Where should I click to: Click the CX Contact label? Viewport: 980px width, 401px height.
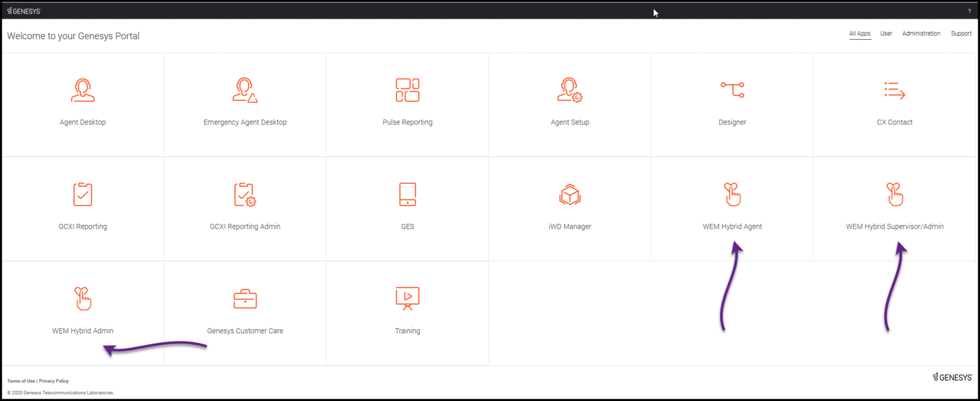[x=895, y=122]
